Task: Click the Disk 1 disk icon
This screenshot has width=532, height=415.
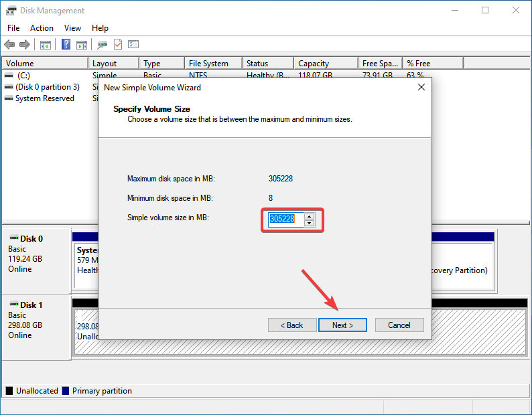Action: (14, 303)
